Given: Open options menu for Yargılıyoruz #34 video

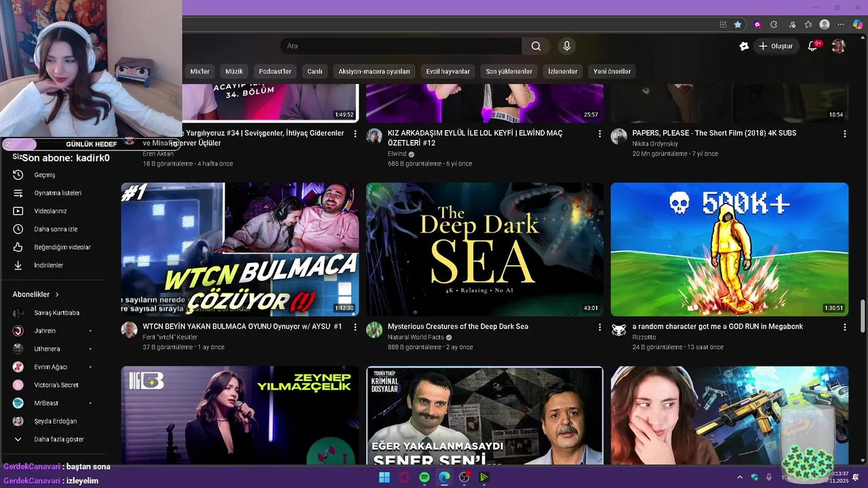Looking at the screenshot, I should [x=355, y=134].
